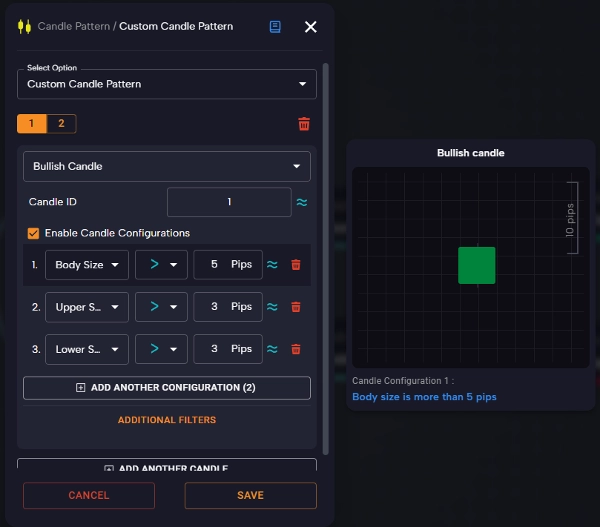Switch to candle tab 2
This screenshot has height=527, width=600.
coord(61,124)
